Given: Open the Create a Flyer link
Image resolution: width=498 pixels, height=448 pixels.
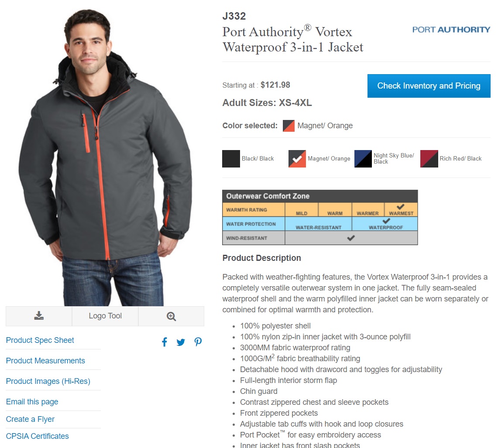Looking at the screenshot, I should pos(30,419).
